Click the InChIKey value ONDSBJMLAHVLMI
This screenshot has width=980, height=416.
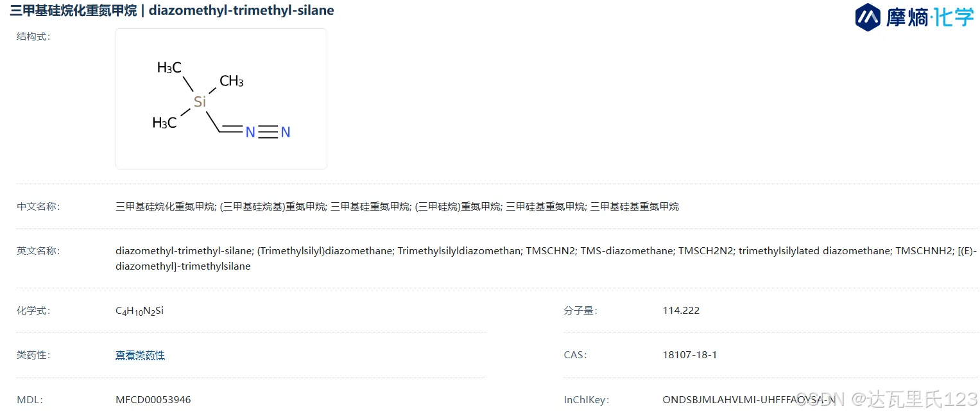coord(749,400)
